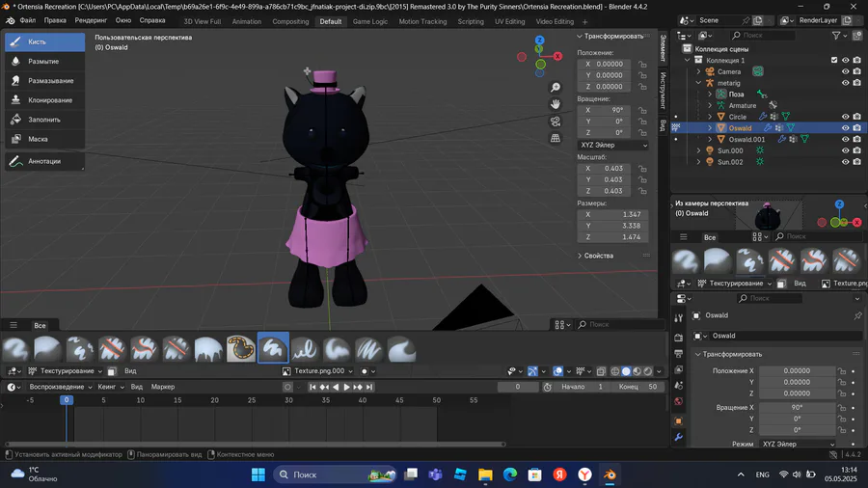868x488 pixels.
Task: Expand the Camera tree item
Action: pyautogui.click(x=698, y=72)
